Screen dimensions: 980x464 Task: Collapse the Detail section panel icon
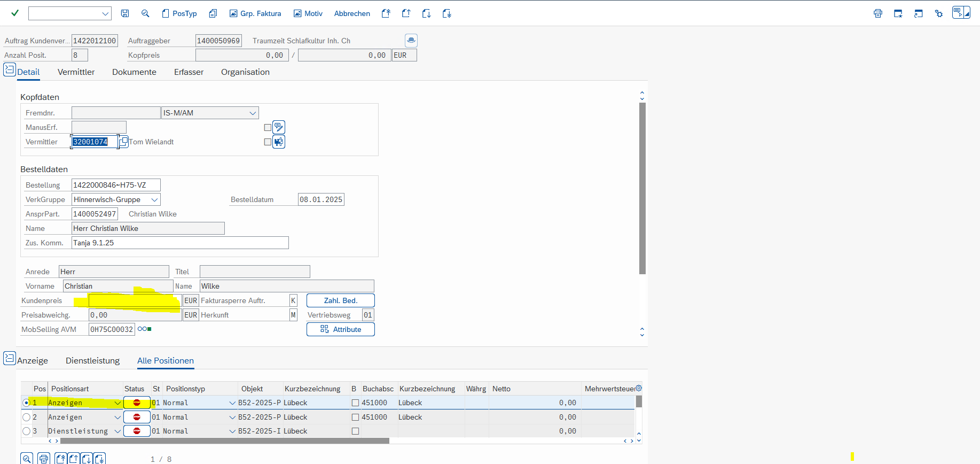tap(10, 69)
